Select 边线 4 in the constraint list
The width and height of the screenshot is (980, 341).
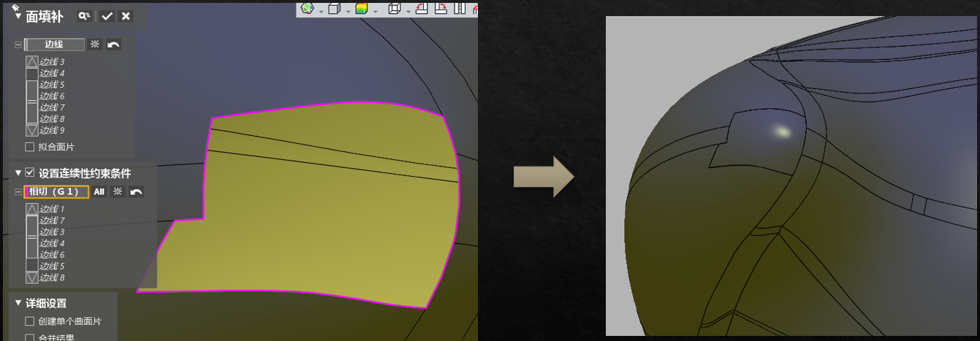tap(52, 243)
